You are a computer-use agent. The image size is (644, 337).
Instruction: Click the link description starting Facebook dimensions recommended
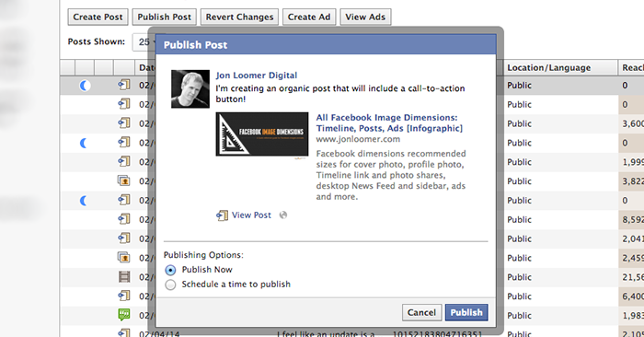tap(391, 175)
